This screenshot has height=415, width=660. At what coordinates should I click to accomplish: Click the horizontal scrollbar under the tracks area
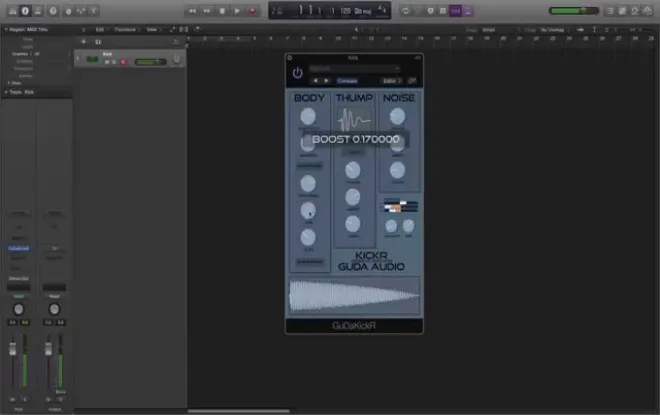click(239, 411)
